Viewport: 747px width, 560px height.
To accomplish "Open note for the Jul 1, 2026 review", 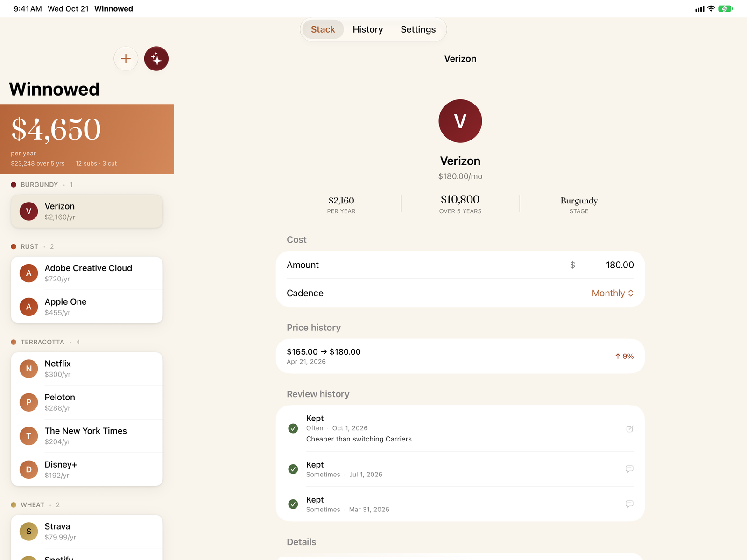I will point(629,469).
